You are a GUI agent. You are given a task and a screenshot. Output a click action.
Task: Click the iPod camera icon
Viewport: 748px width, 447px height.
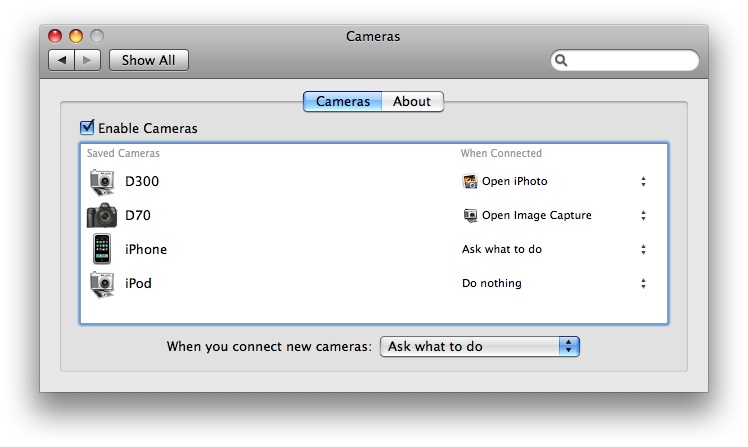[102, 284]
